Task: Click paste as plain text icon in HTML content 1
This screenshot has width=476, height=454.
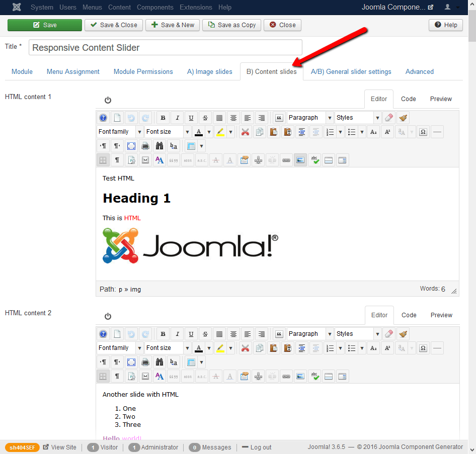Action: coord(287,132)
